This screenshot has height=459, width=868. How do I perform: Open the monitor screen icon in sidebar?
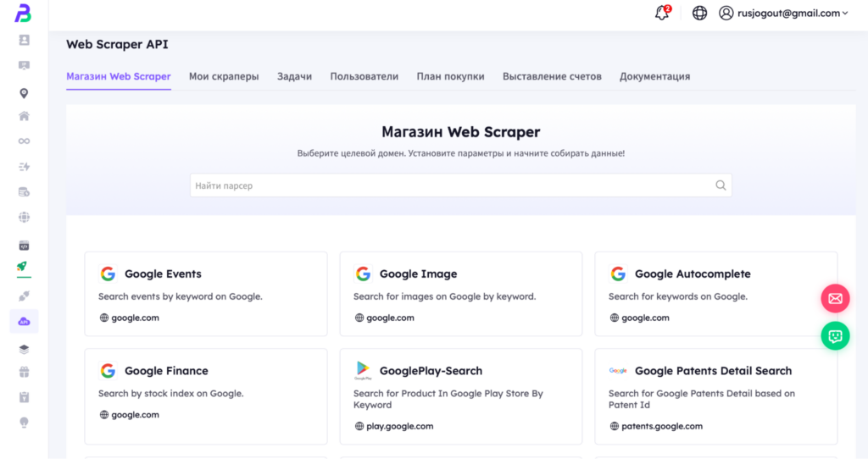(24, 65)
